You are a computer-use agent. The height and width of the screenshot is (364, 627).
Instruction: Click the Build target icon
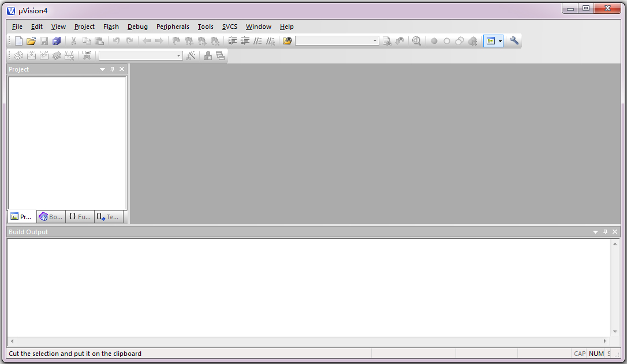point(31,55)
